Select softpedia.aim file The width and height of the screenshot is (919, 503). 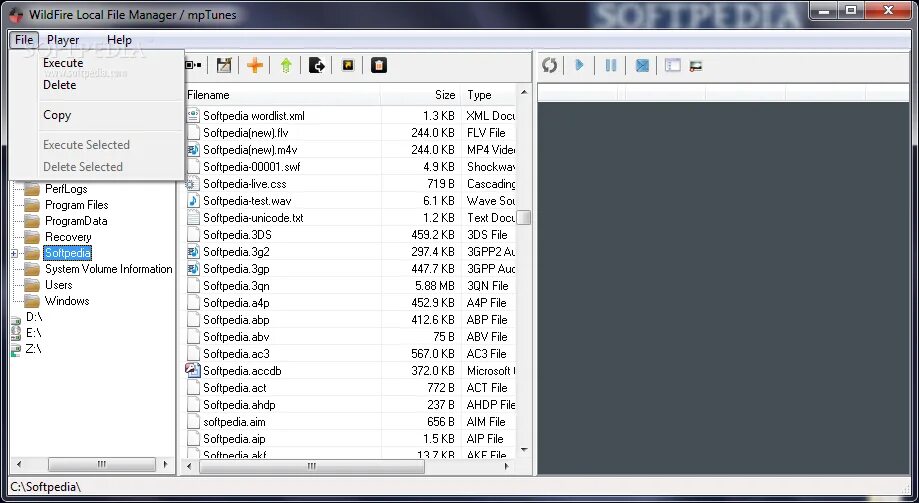tap(234, 422)
